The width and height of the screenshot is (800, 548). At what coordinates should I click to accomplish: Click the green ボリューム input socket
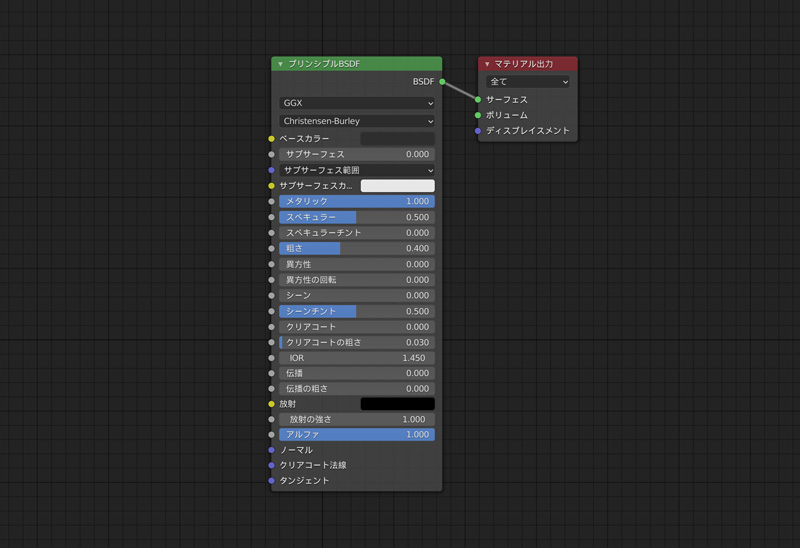[478, 115]
